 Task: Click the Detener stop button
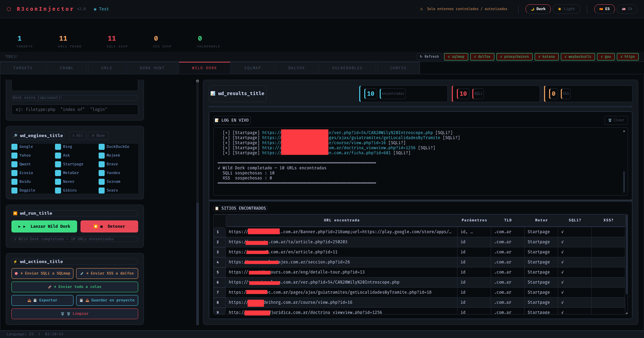pos(109,226)
